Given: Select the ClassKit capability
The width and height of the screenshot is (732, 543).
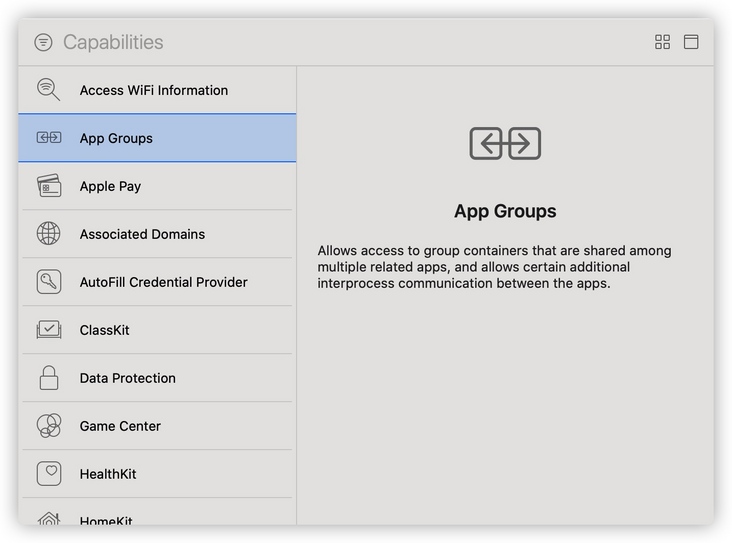Looking at the screenshot, I should (157, 330).
